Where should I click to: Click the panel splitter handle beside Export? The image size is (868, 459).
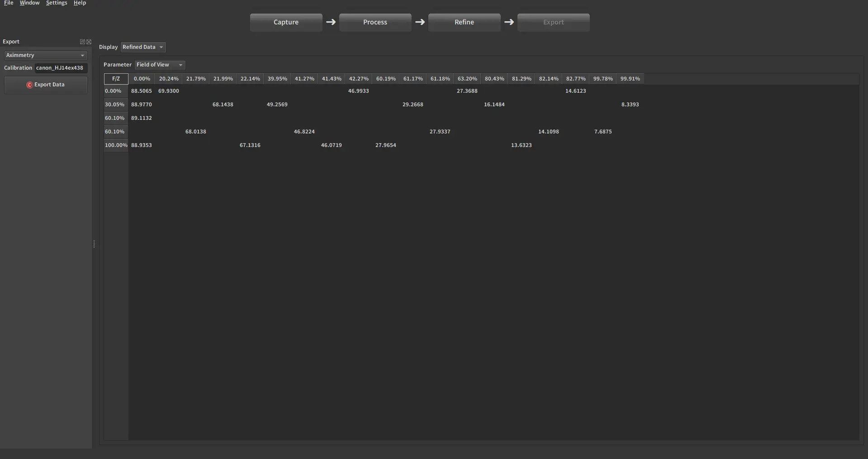tap(94, 244)
